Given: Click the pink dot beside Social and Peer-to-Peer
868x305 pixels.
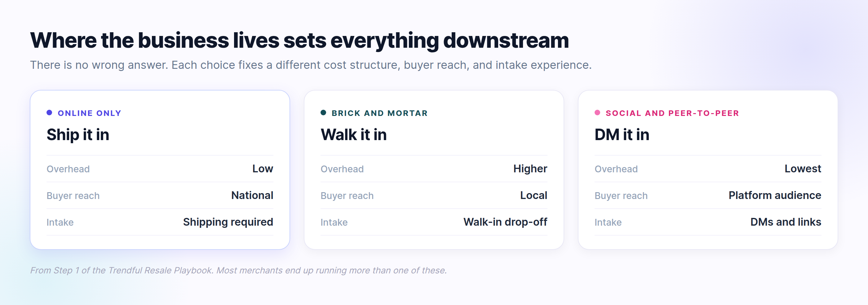Looking at the screenshot, I should click(x=597, y=113).
